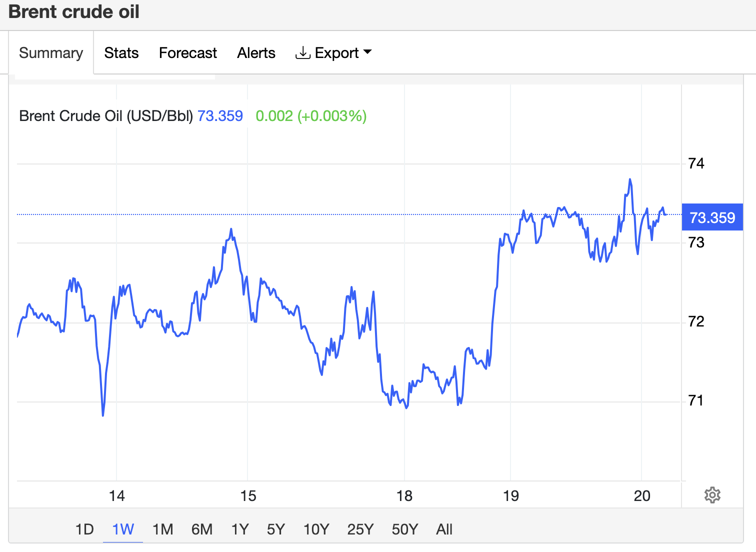Click the 71 price label on y-axis
This screenshot has height=552, width=756.
click(696, 400)
